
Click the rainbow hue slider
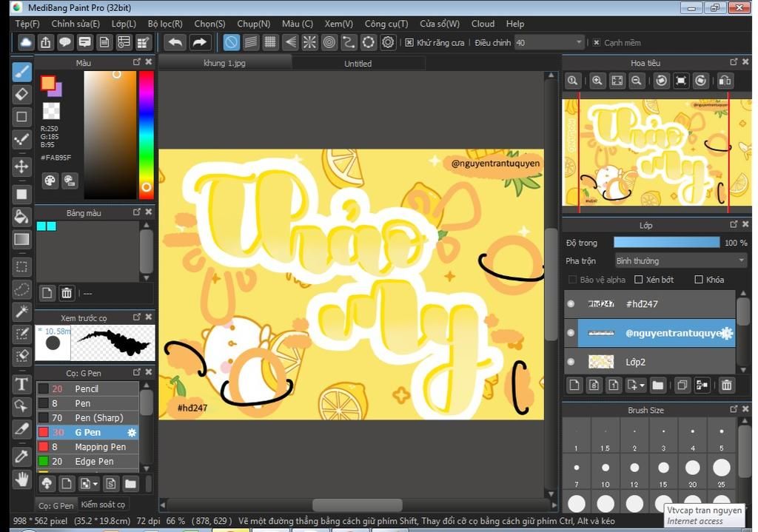tap(146, 135)
